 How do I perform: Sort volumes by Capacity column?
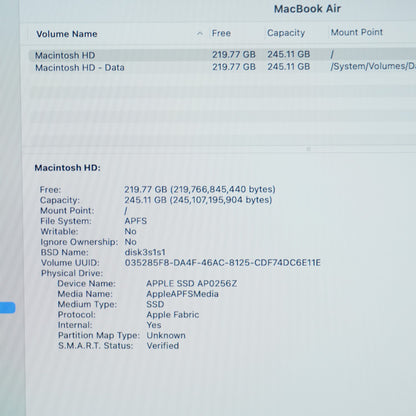286,33
